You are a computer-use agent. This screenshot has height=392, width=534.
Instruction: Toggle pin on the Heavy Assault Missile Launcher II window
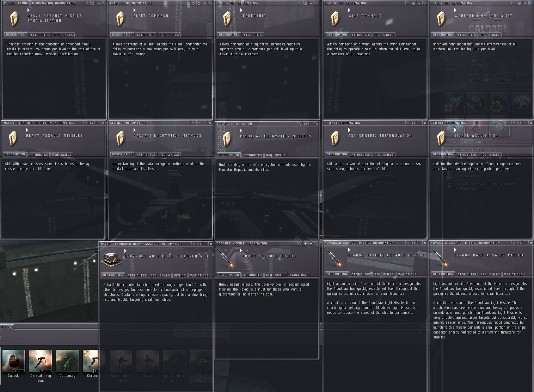(194, 244)
